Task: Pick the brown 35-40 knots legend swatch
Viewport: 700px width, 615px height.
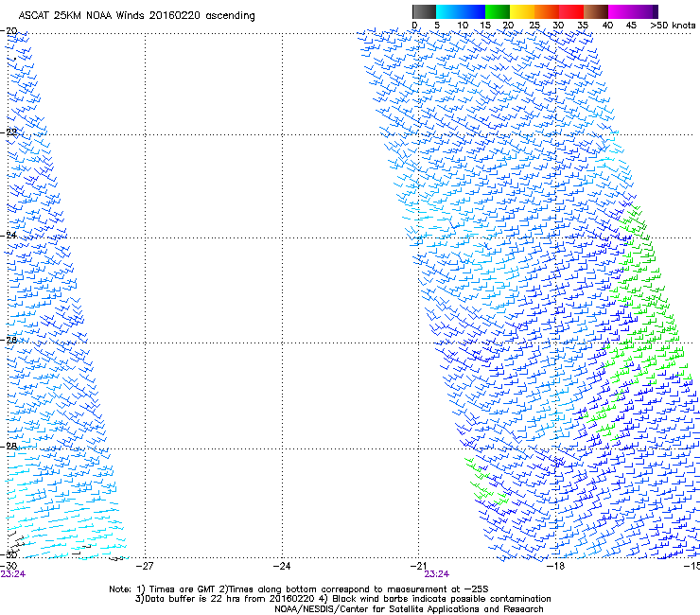Action: click(596, 11)
